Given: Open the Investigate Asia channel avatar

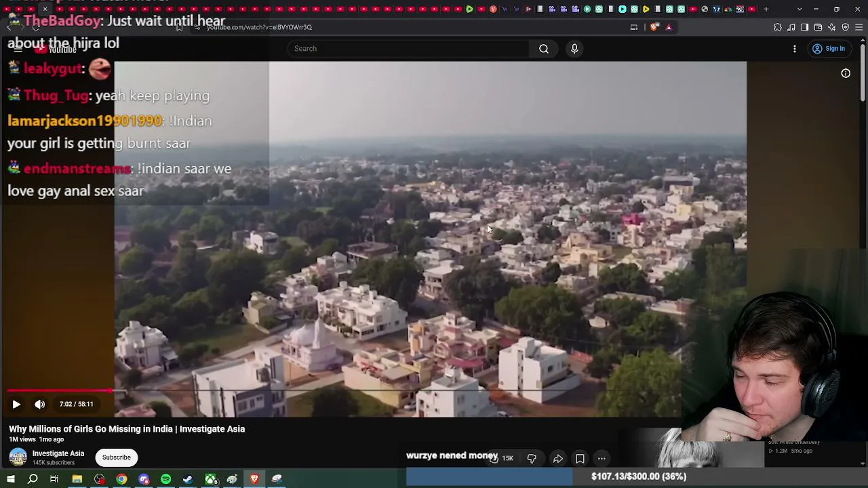Looking at the screenshot, I should pyautogui.click(x=18, y=457).
